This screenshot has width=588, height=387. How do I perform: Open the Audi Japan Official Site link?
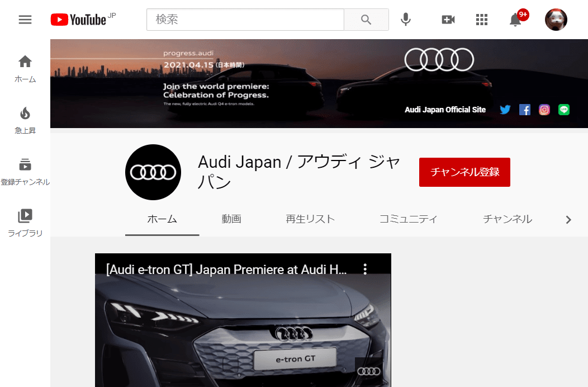coord(445,110)
